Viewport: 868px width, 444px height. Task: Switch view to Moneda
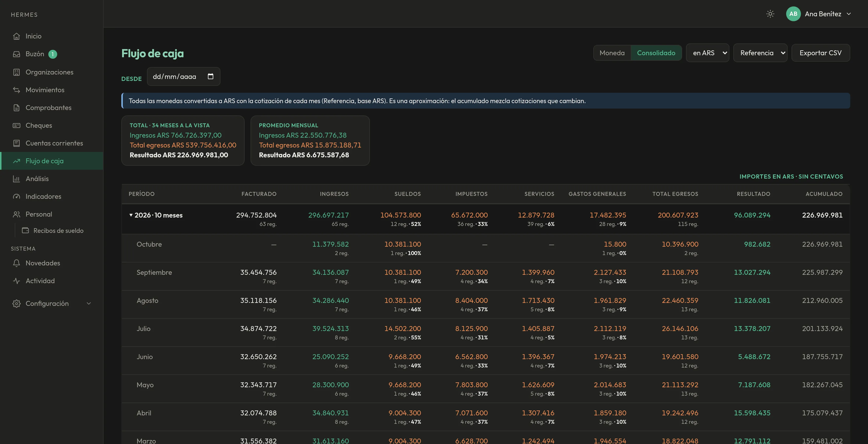612,53
